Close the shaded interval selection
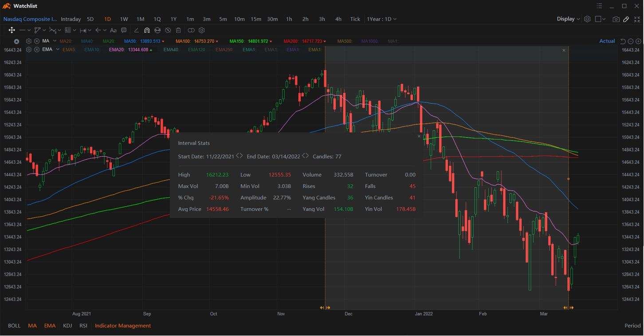The image size is (644, 336). (x=564, y=50)
